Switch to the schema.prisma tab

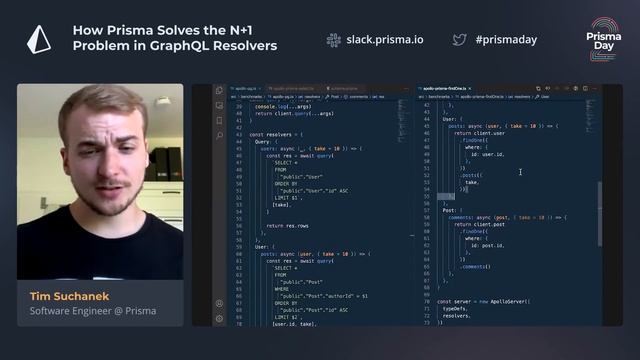[342, 89]
